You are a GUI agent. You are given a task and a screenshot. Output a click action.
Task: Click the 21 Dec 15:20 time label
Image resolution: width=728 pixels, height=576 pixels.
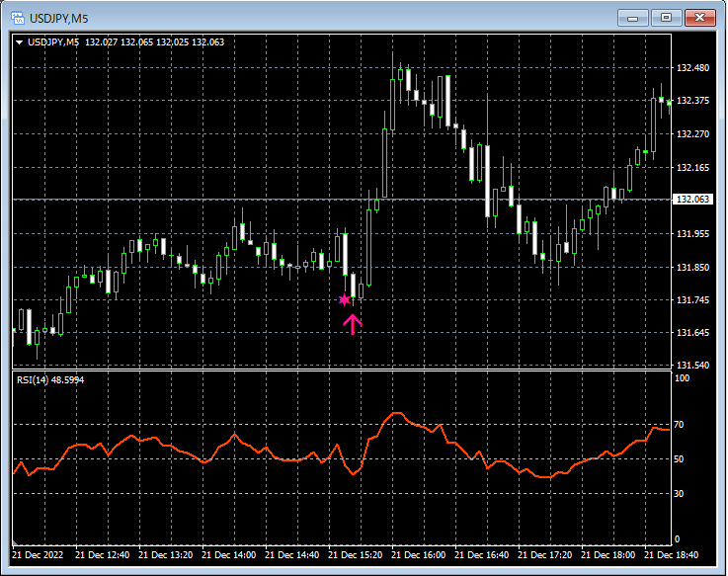(x=356, y=554)
